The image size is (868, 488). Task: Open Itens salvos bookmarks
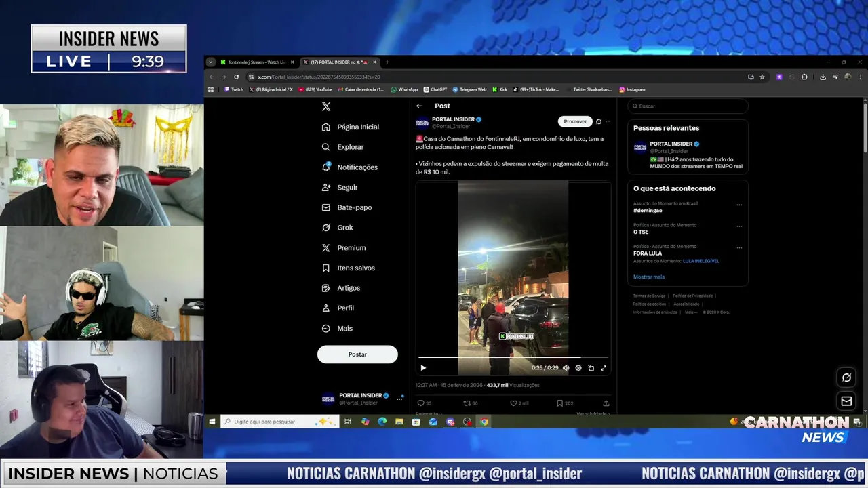click(349, 268)
